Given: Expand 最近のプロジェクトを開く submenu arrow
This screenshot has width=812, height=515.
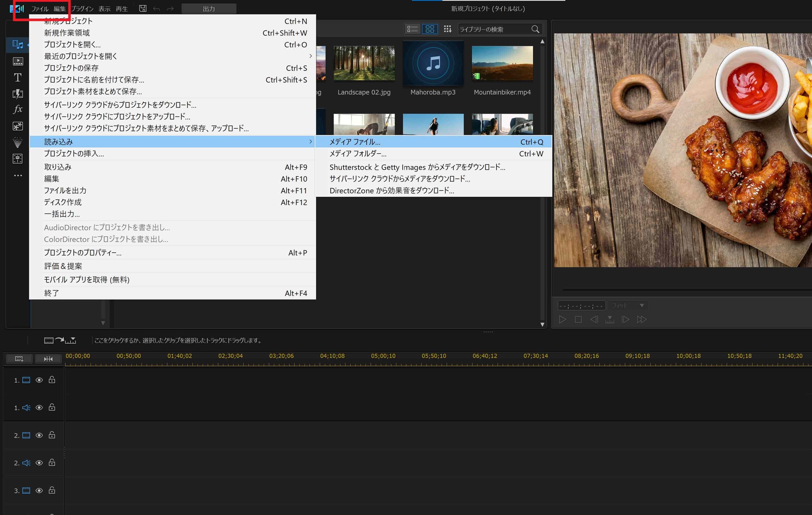Looking at the screenshot, I should 310,56.
